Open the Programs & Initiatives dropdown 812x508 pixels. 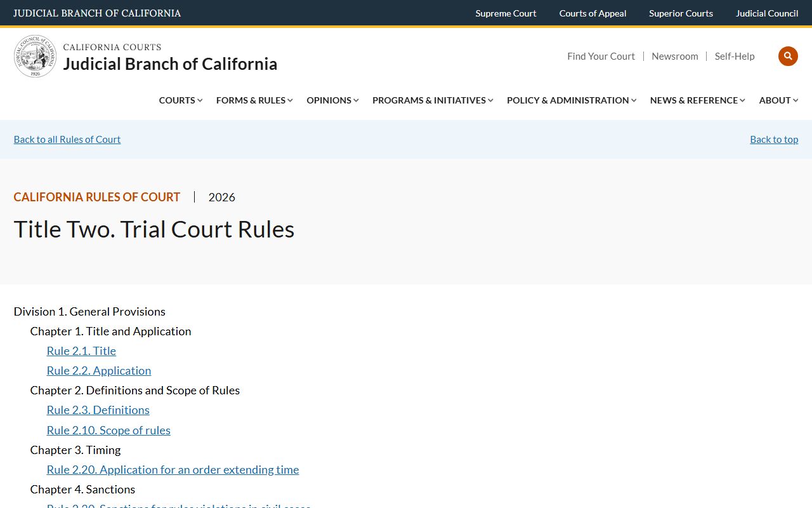(x=433, y=100)
